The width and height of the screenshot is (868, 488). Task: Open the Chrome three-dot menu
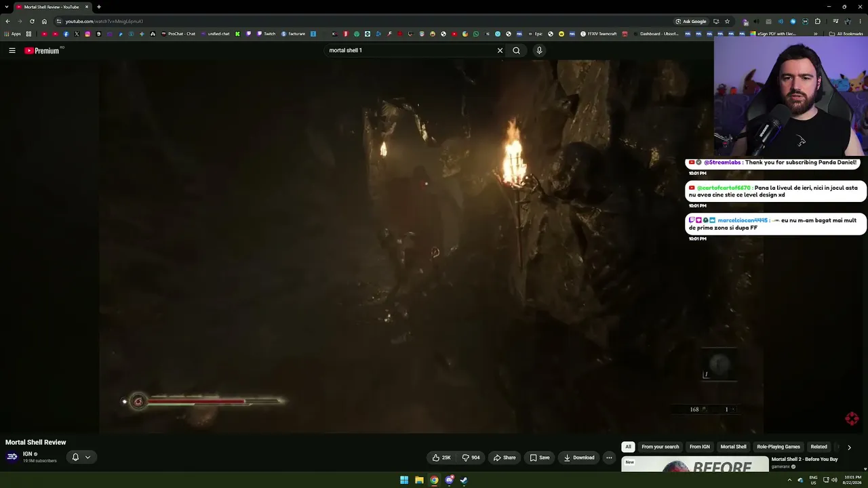pyautogui.click(x=860, y=21)
